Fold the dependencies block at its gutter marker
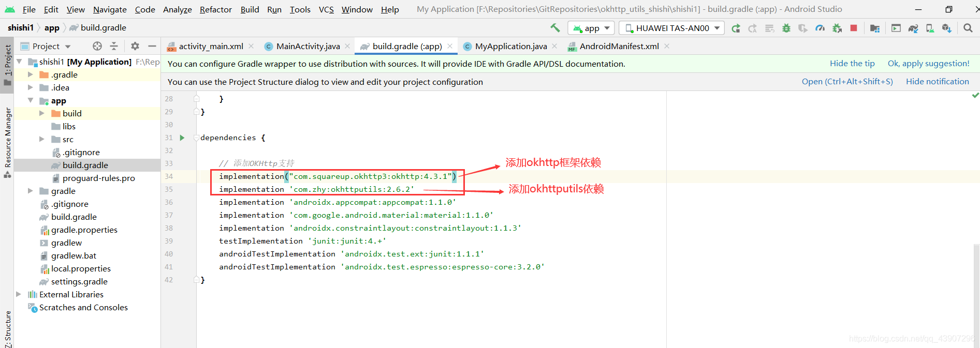The image size is (980, 348). (196, 138)
